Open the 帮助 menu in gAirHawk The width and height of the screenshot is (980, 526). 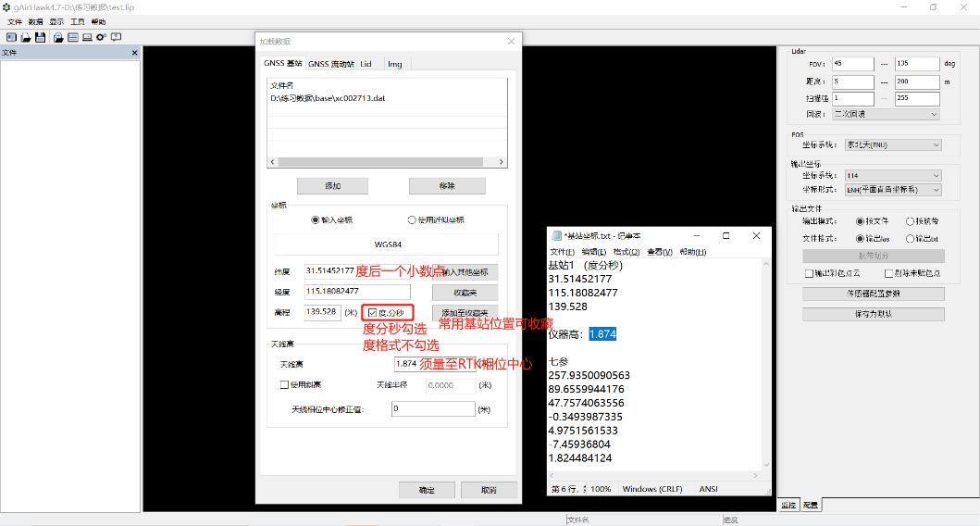(x=99, y=22)
